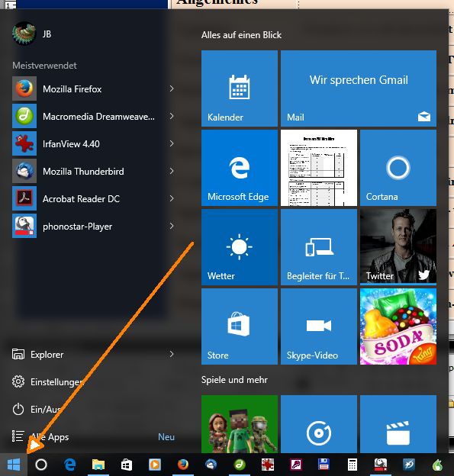Open Cortana search circle in taskbar
This screenshot has height=476, width=454.
[x=41, y=465]
